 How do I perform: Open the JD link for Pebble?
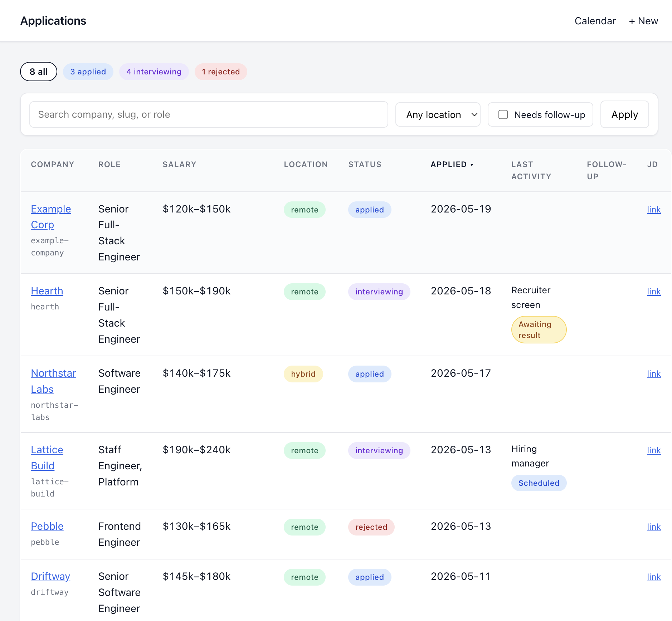[x=653, y=527]
